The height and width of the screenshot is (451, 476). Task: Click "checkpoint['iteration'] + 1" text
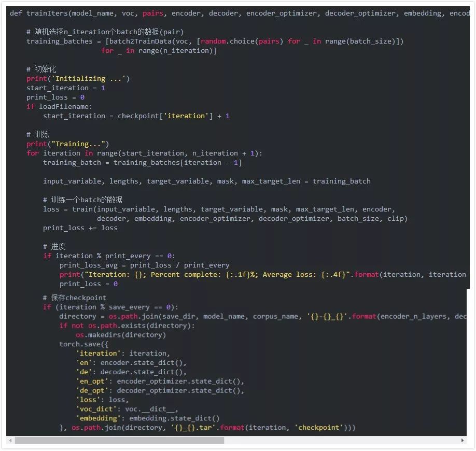(x=174, y=116)
